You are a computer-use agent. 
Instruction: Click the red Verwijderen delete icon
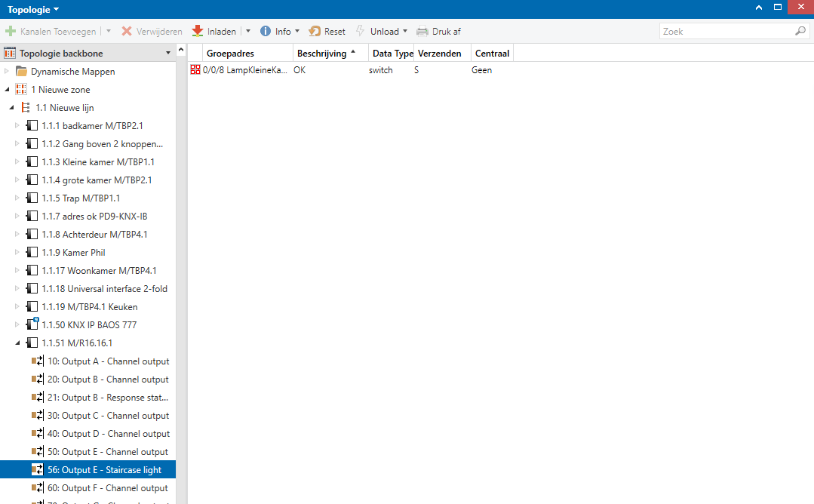tap(127, 32)
